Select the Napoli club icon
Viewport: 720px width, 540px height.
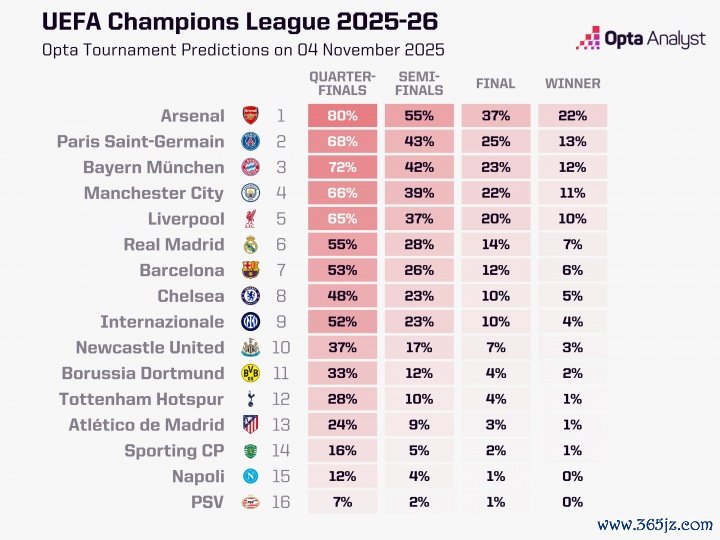pyautogui.click(x=249, y=476)
